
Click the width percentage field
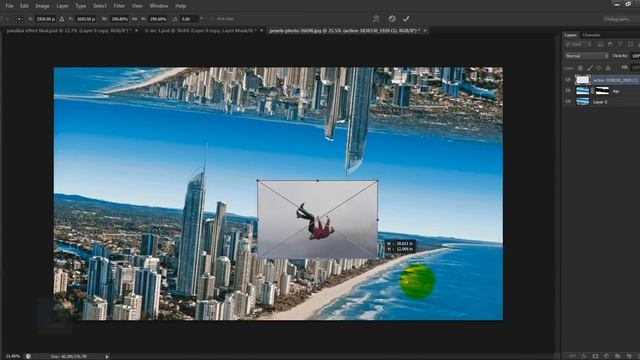point(119,19)
